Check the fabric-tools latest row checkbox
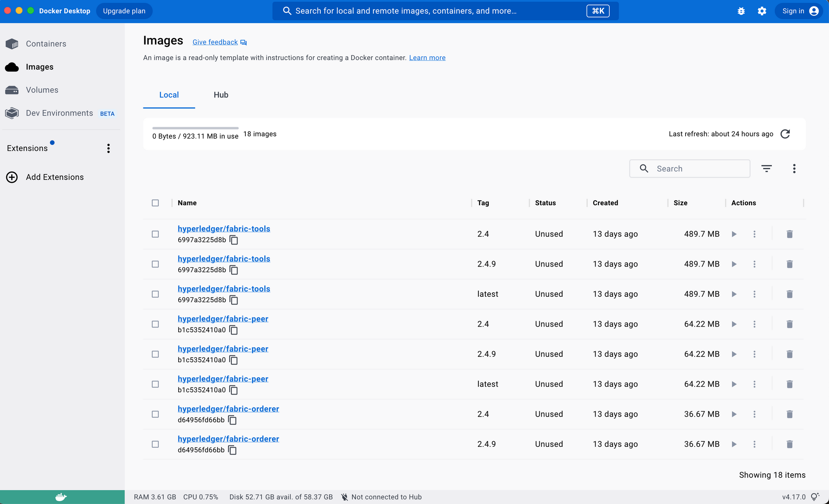 pos(155,294)
